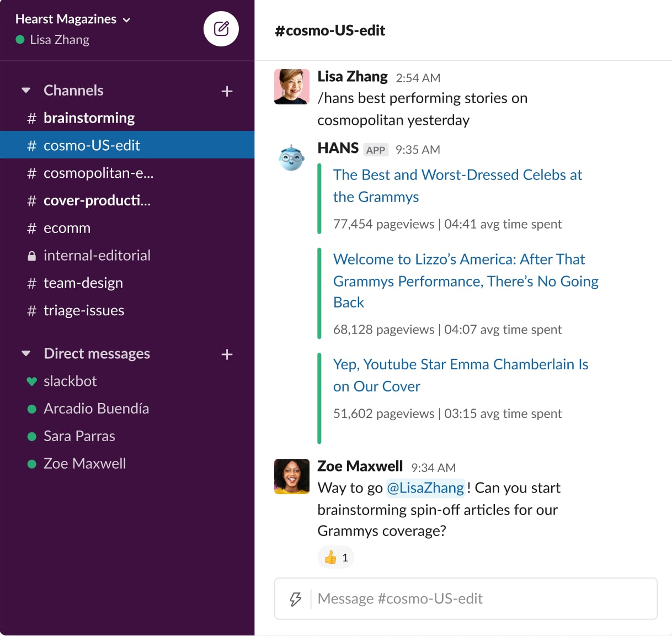The image size is (672, 636).
Task: Click the 77,454 pageviews stats line
Action: click(x=447, y=224)
